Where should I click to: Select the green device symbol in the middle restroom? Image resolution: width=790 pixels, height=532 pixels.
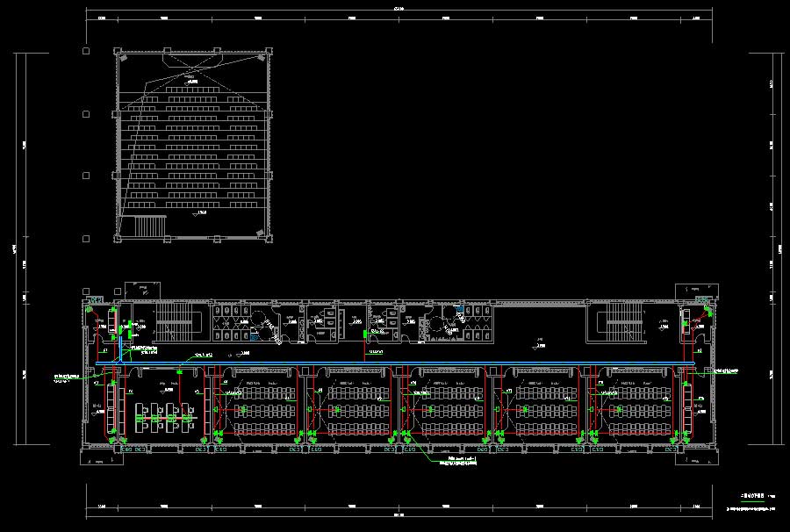[365, 334]
